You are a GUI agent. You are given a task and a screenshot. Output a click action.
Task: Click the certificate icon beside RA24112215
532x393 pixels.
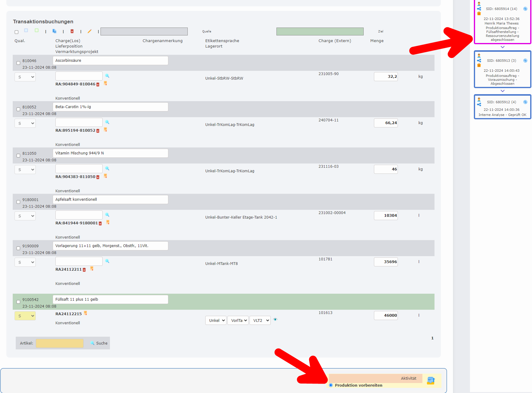pyautogui.click(x=86, y=313)
